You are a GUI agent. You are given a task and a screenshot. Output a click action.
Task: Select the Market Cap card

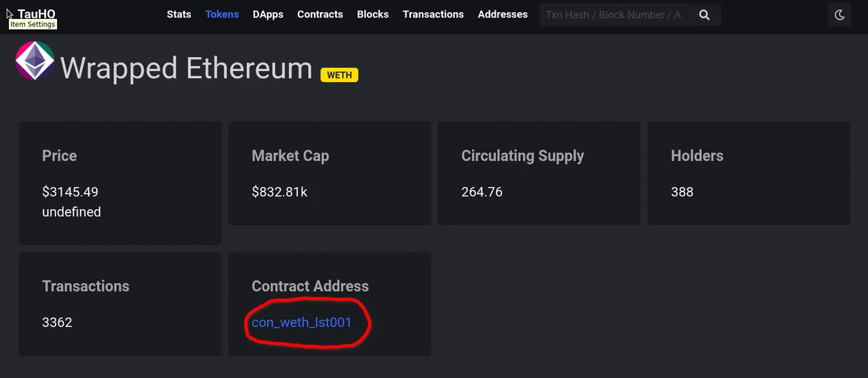point(330,173)
